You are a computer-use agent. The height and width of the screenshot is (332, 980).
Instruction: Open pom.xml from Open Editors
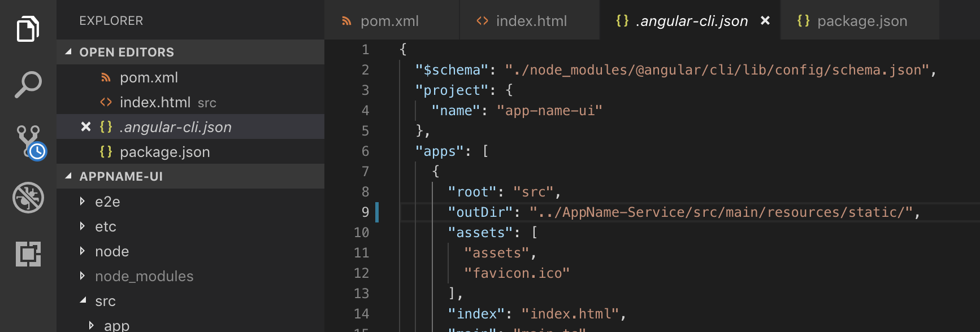tap(149, 77)
